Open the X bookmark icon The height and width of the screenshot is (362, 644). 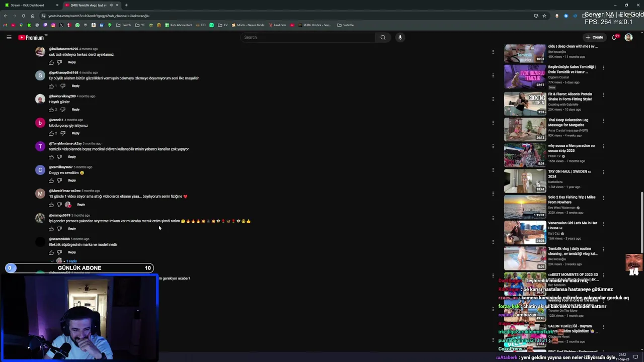[61, 25]
